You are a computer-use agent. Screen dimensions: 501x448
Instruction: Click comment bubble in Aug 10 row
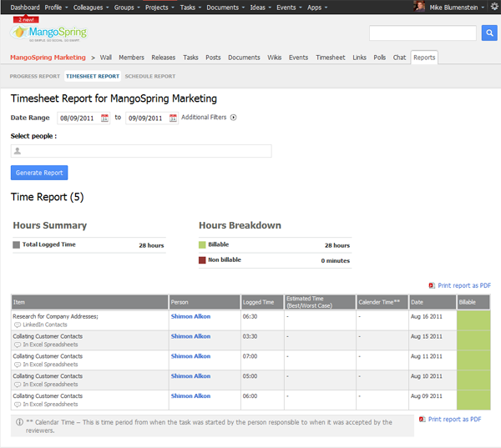pos(18,384)
